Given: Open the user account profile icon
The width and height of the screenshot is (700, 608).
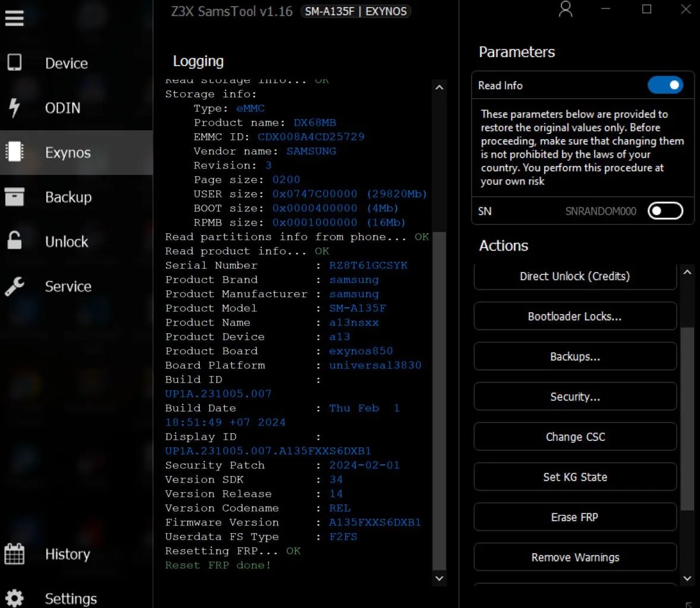Looking at the screenshot, I should (x=566, y=9).
